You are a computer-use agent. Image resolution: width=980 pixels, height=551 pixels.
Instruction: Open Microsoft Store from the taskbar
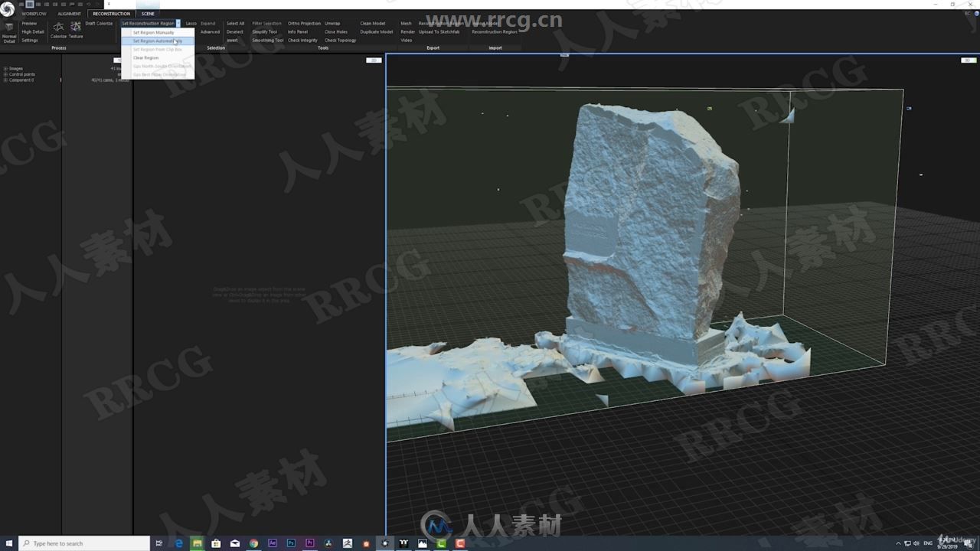tap(216, 543)
